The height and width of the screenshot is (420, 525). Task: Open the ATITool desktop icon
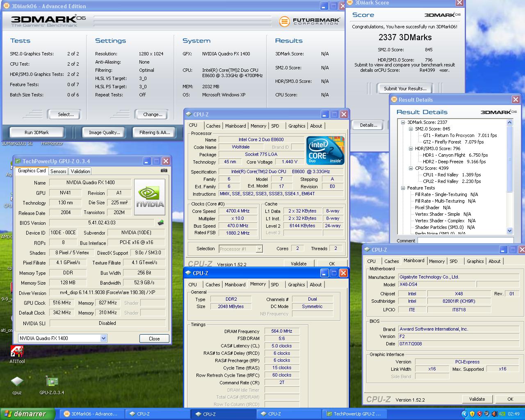[17, 354]
